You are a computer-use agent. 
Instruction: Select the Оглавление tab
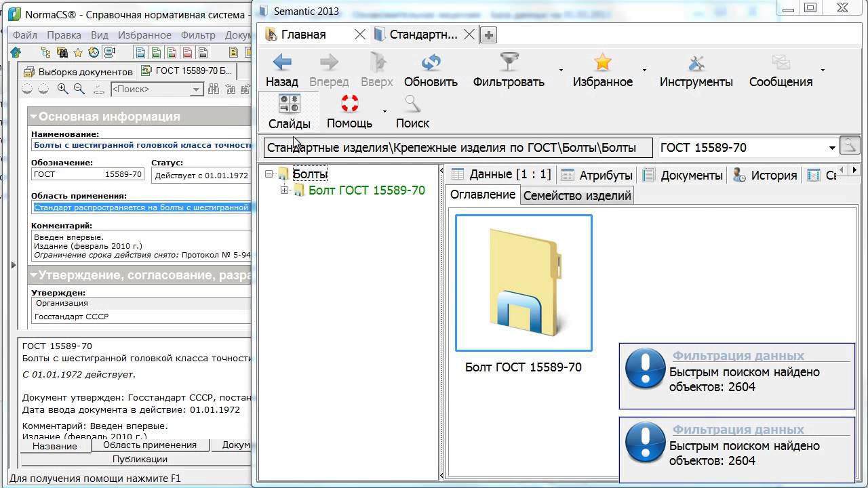point(484,195)
